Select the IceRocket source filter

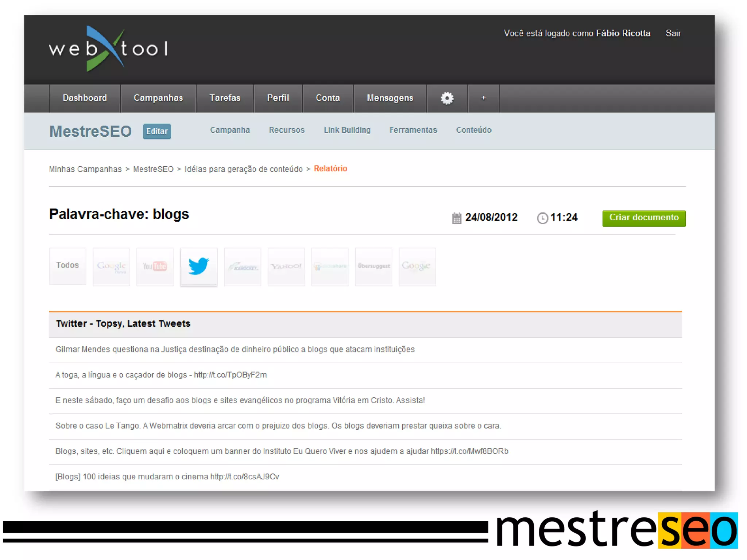[242, 267]
